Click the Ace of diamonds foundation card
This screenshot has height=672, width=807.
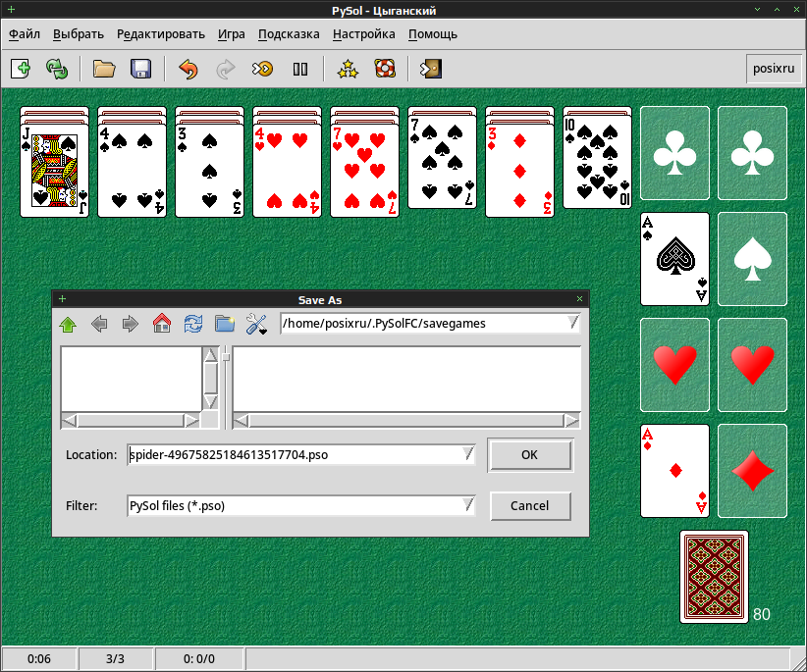pyautogui.click(x=674, y=471)
